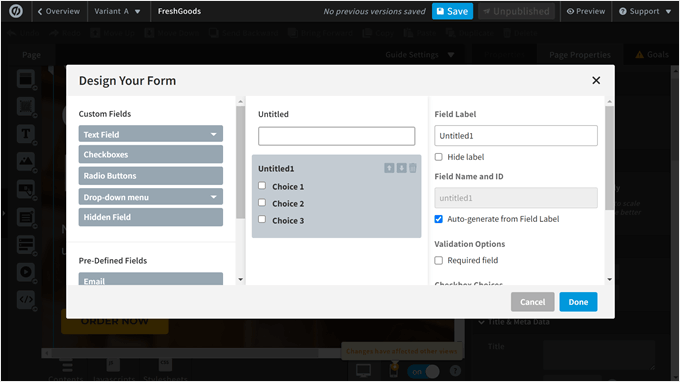Image resolution: width=680 pixels, height=382 pixels.
Task: Open the Goals tab
Action: (652, 55)
